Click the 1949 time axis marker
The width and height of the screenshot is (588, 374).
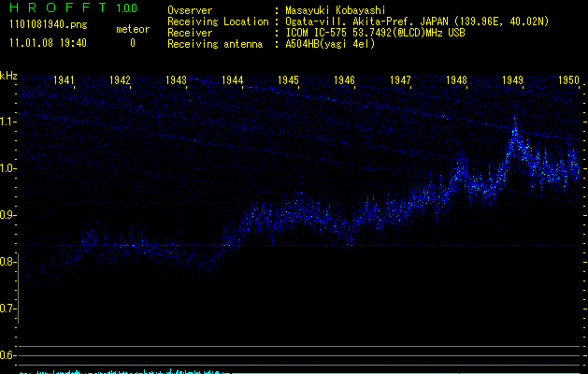pos(512,80)
